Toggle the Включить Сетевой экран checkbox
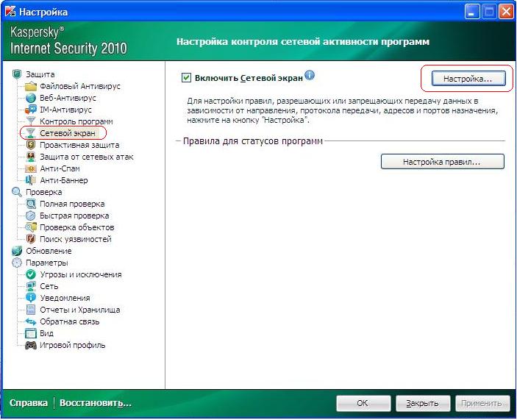Image resolution: width=517 pixels, height=420 pixels. tap(186, 78)
